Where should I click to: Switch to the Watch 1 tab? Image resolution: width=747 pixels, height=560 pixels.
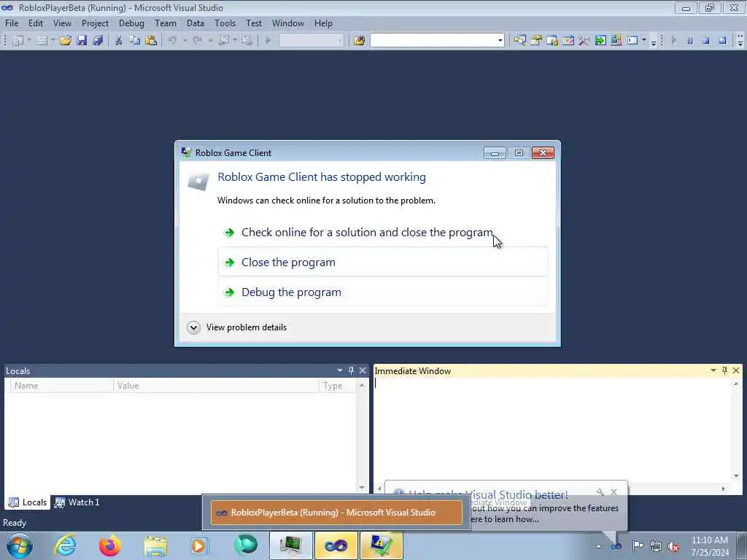[77, 502]
